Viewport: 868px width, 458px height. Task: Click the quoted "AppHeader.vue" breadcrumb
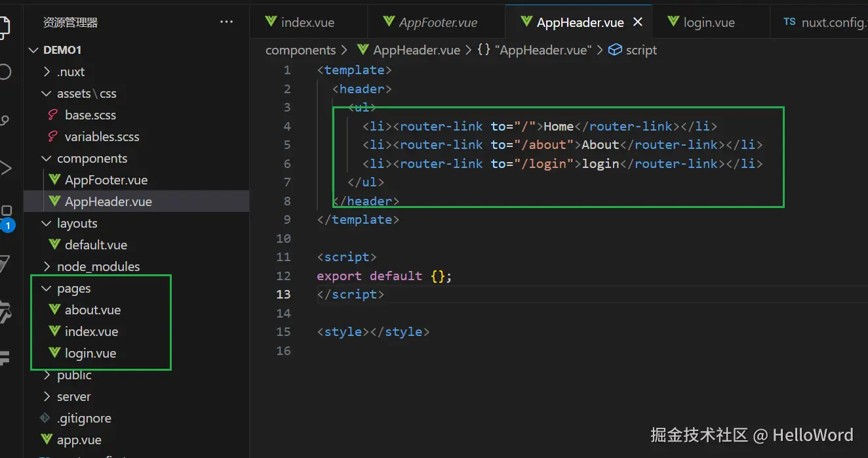543,50
